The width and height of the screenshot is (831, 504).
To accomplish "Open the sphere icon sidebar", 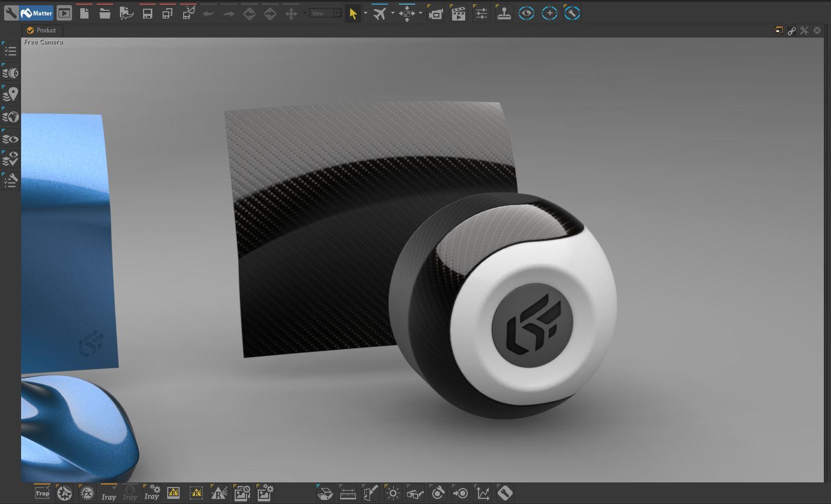I will 10,73.
